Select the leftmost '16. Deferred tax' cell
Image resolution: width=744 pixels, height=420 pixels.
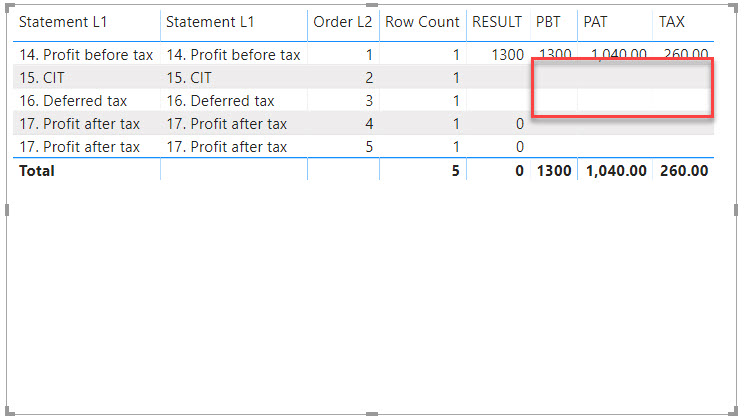[73, 101]
